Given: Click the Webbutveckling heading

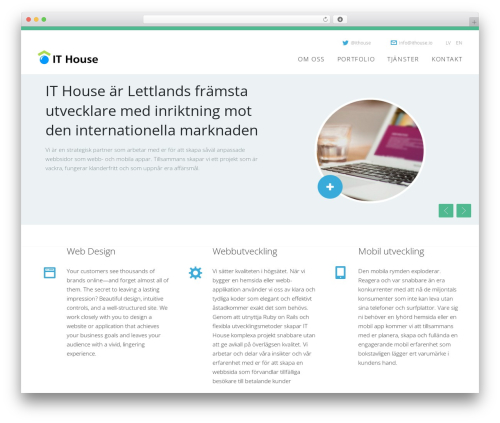Looking at the screenshot, I should pyautogui.click(x=245, y=252).
